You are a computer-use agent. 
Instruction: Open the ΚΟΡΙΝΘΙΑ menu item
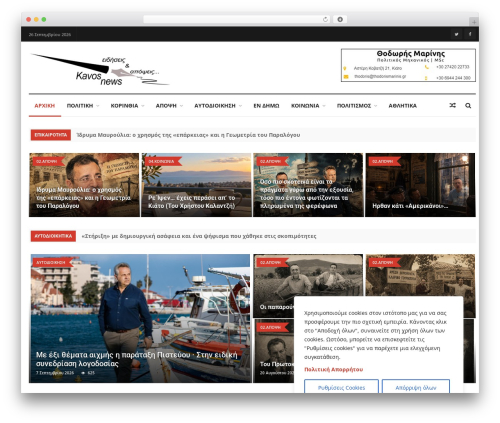(x=124, y=106)
